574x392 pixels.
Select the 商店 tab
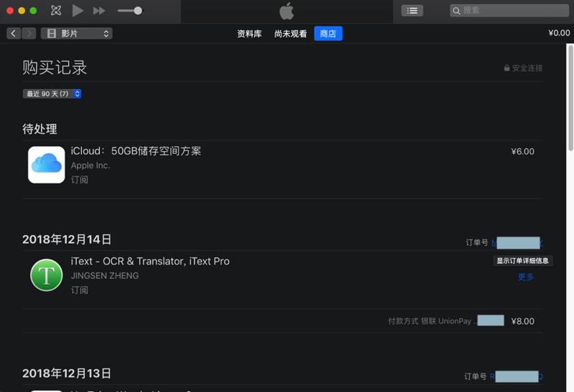coord(328,34)
